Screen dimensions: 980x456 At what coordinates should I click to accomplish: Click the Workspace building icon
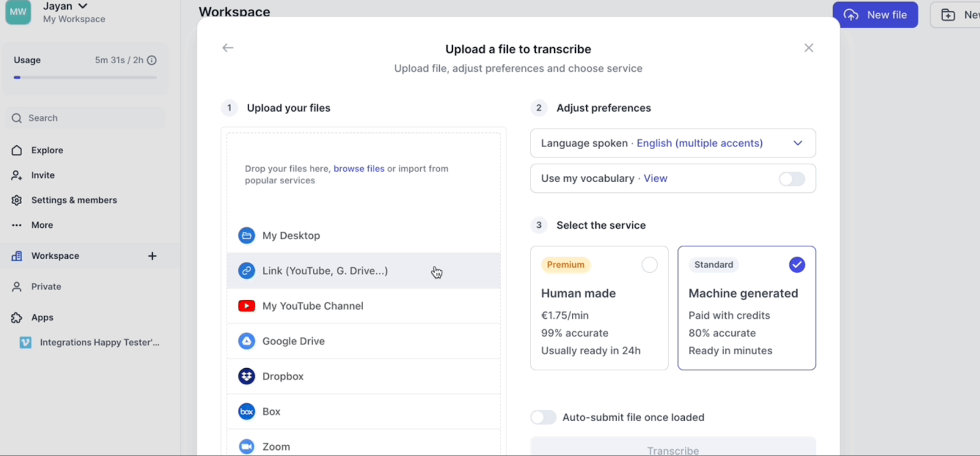tap(17, 256)
